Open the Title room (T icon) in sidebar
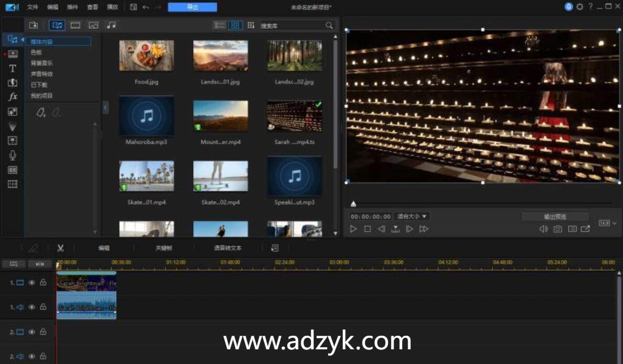 (x=13, y=68)
